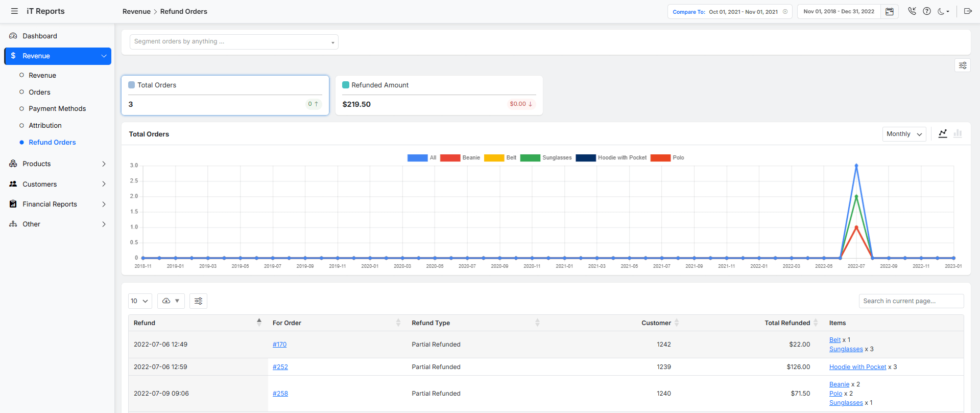Viewport: 980px width, 413px height.
Task: Click the search in current page field
Action: (x=911, y=301)
